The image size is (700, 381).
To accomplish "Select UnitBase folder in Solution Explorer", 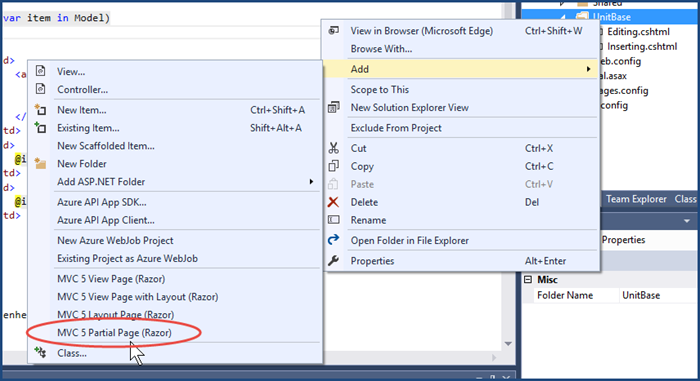I will [611, 17].
